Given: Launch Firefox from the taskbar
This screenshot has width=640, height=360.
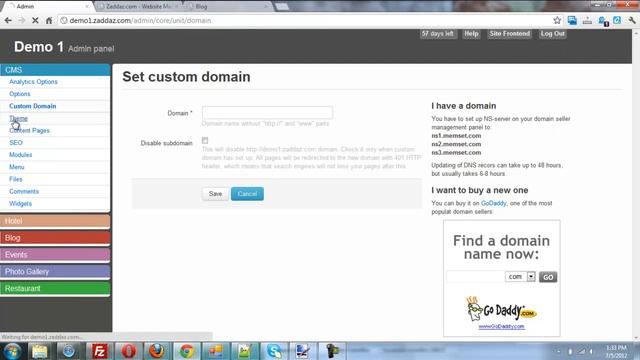Looking at the screenshot, I should coord(157,351).
